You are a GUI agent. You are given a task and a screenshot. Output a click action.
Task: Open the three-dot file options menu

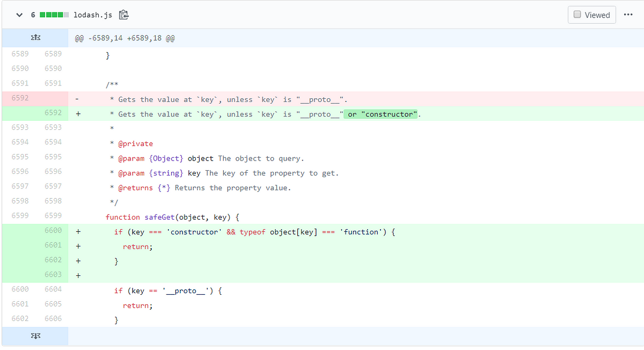[x=628, y=14]
